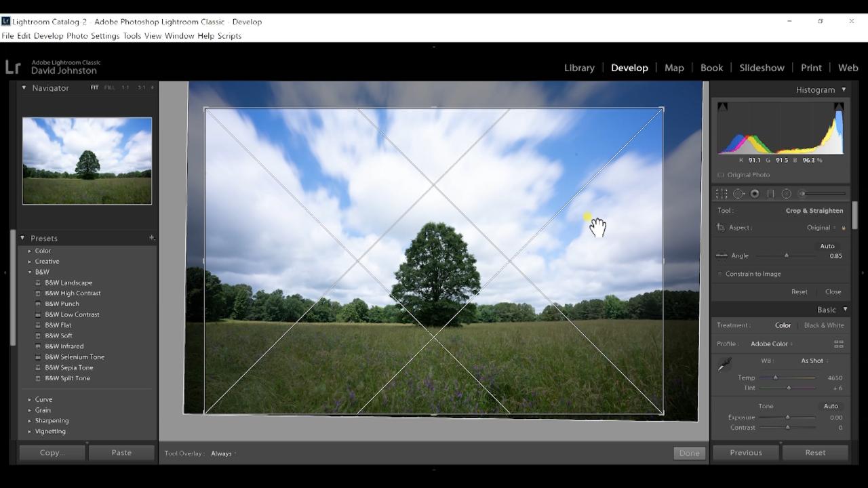Switch to the Library module
868x488 pixels.
pyautogui.click(x=579, y=68)
